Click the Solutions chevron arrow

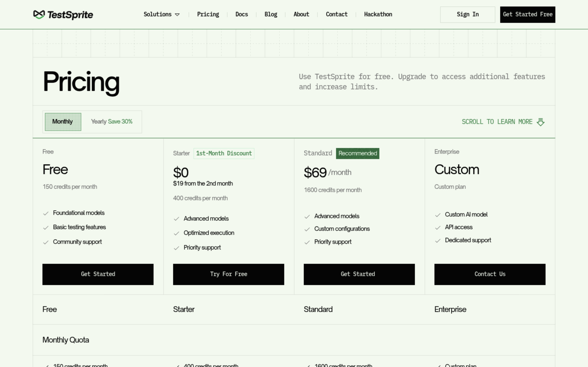click(x=177, y=15)
